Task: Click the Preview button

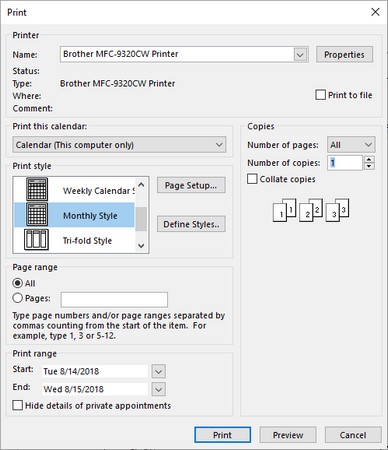Action: click(x=288, y=435)
